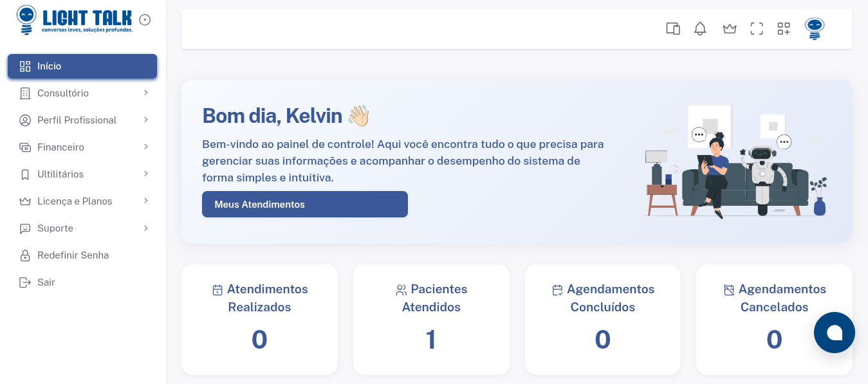The width and height of the screenshot is (868, 384).
Task: Click the Light Talk logo
Action: click(75, 20)
